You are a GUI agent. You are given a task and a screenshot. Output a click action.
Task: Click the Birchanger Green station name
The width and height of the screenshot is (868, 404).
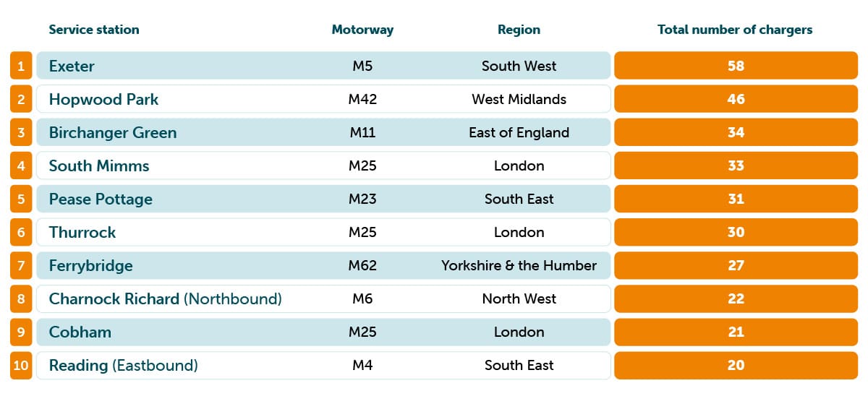pyautogui.click(x=113, y=132)
